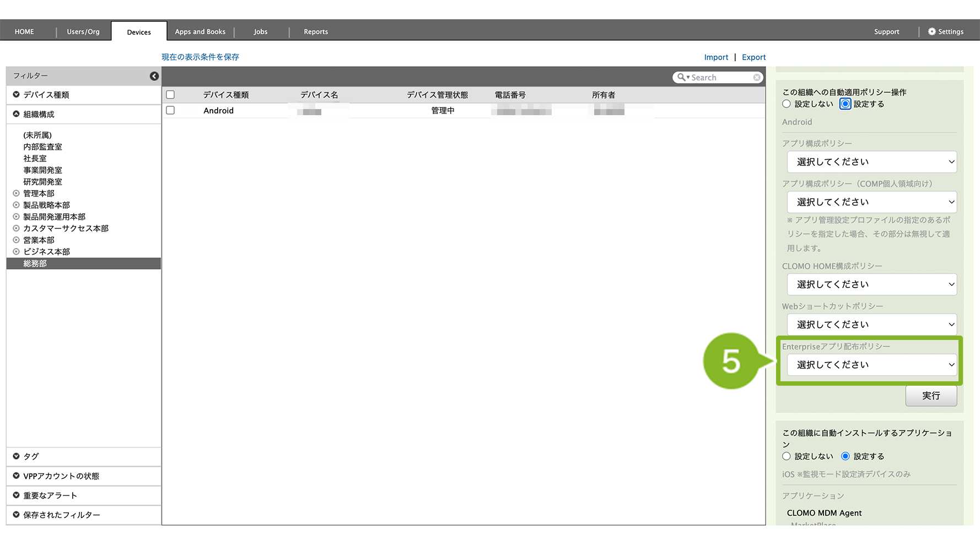Expand the 重要なアラート section icon
Viewport: 980px width, 551px height.
tap(17, 495)
